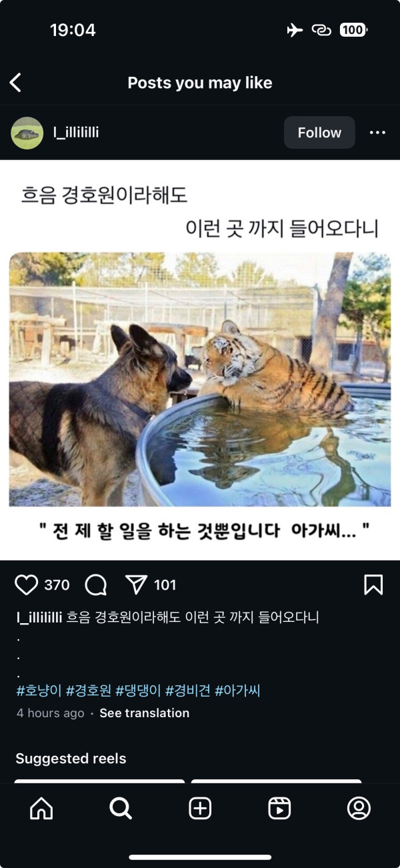
Task: Tap the back arrow icon
Action: click(x=15, y=83)
